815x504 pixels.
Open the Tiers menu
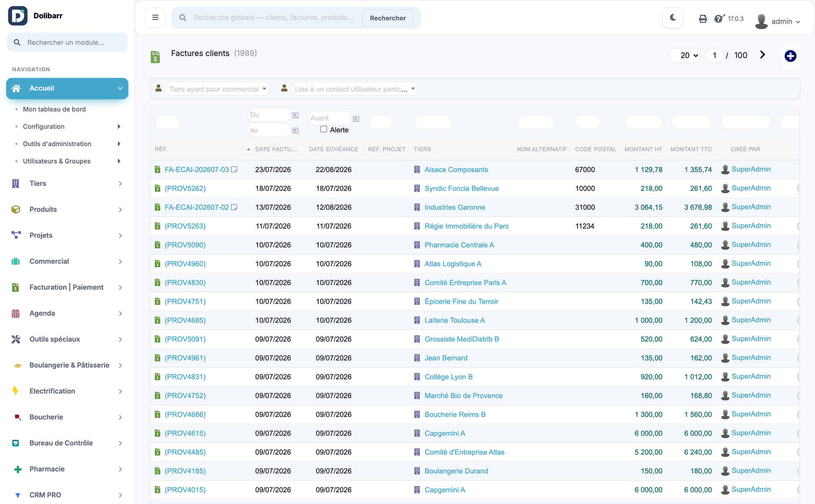[x=67, y=183]
